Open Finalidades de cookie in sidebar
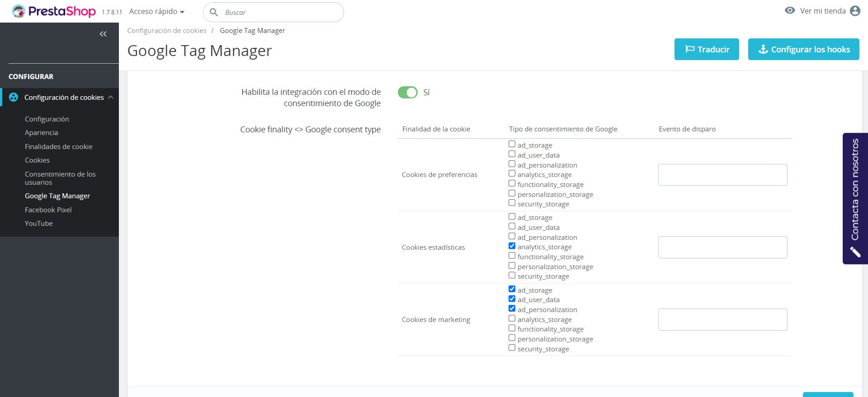The height and width of the screenshot is (397, 868). point(58,146)
